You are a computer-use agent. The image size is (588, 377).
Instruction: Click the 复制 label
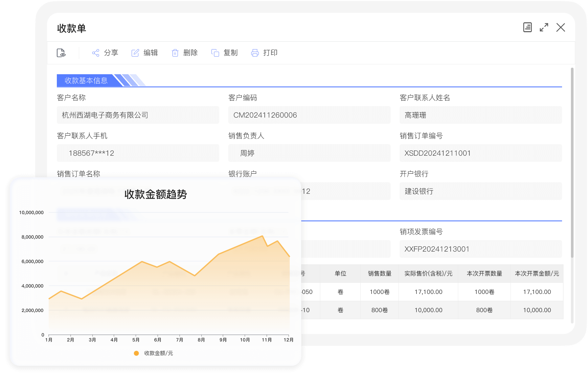tap(231, 53)
